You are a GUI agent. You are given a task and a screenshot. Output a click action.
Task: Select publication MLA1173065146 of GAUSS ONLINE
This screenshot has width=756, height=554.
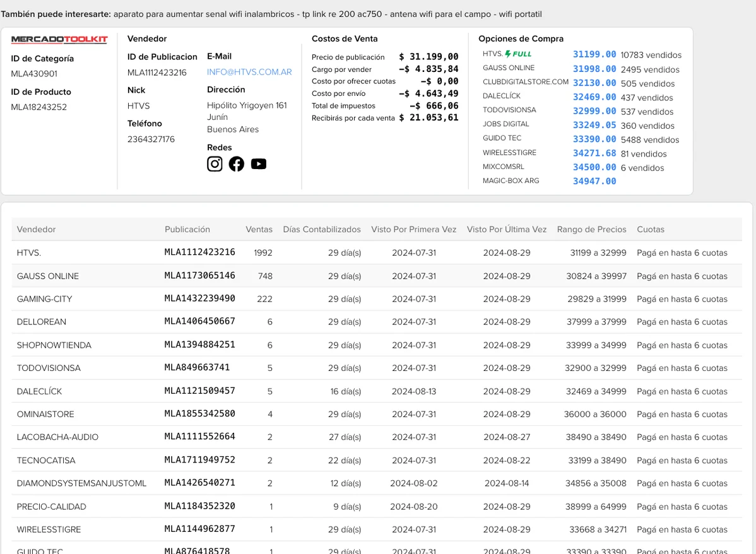click(199, 275)
